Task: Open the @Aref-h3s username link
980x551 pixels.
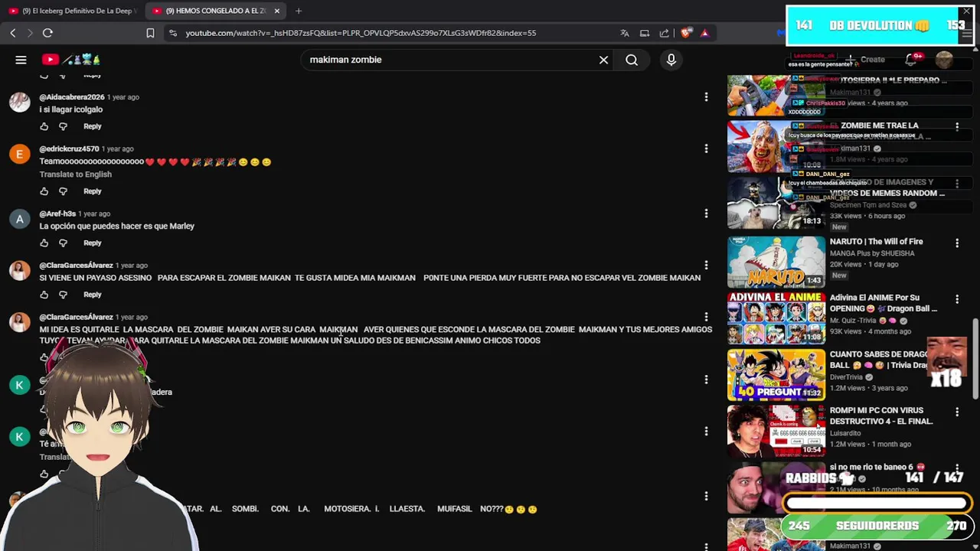Action: (x=57, y=214)
